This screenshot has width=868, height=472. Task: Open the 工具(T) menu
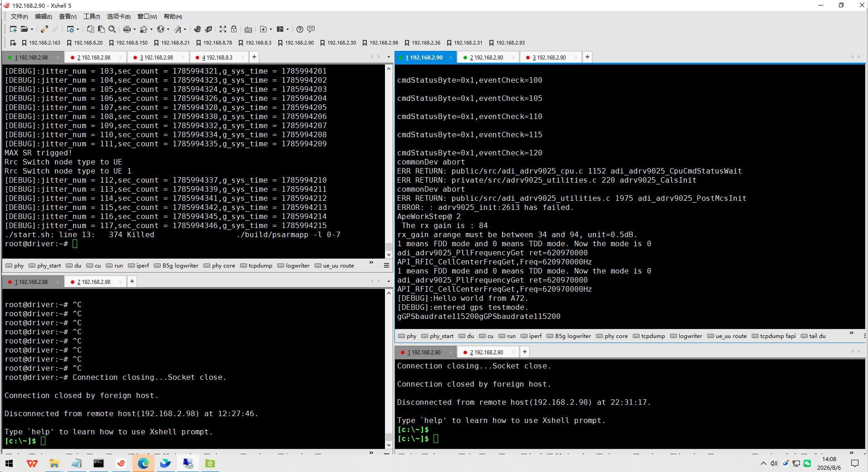[92, 16]
